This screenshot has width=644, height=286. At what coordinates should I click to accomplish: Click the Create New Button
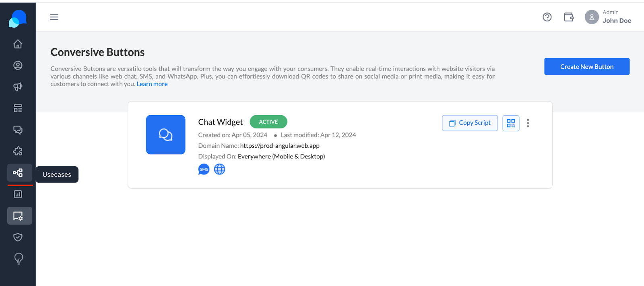click(x=587, y=66)
